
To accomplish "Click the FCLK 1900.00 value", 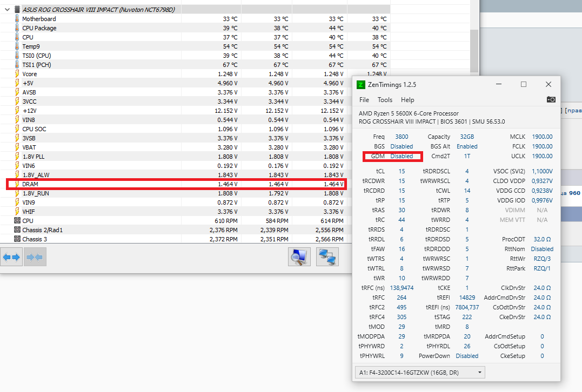I will click(x=543, y=146).
